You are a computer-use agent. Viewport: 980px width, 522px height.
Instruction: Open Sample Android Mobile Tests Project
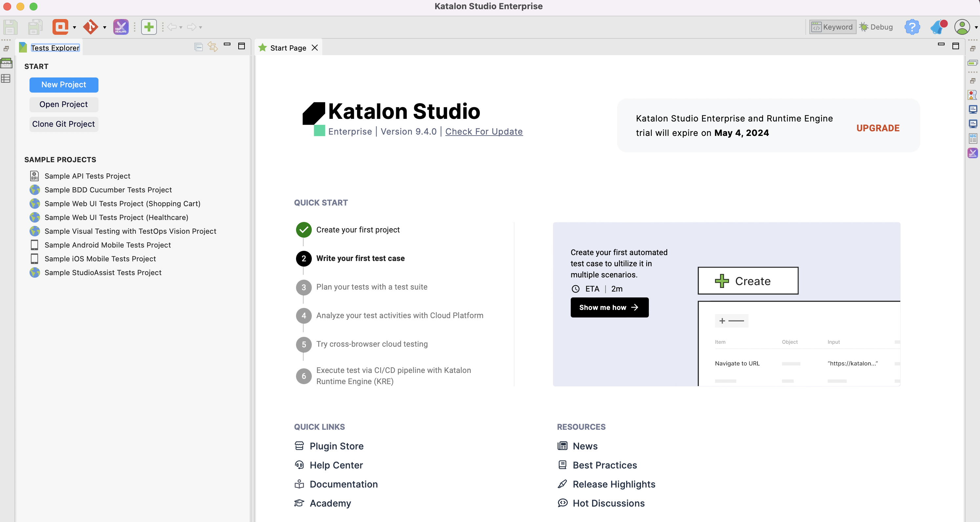(100, 245)
